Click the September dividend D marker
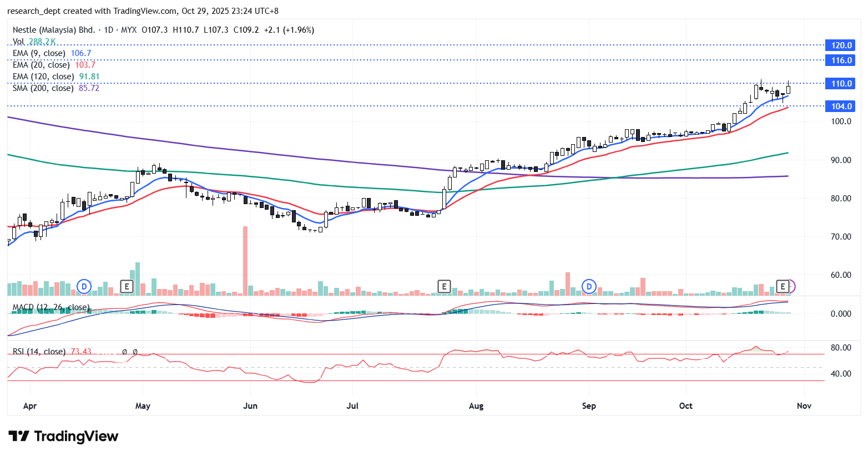 click(589, 286)
